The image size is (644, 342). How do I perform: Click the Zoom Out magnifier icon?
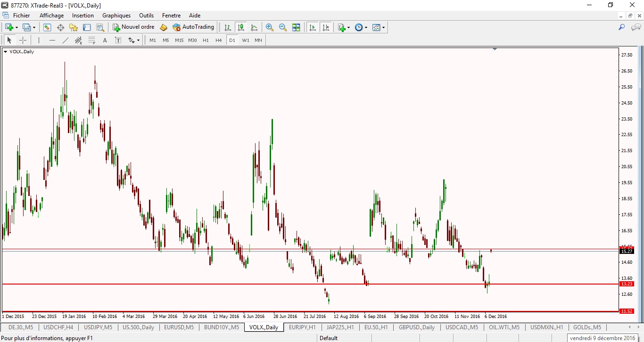point(283,27)
